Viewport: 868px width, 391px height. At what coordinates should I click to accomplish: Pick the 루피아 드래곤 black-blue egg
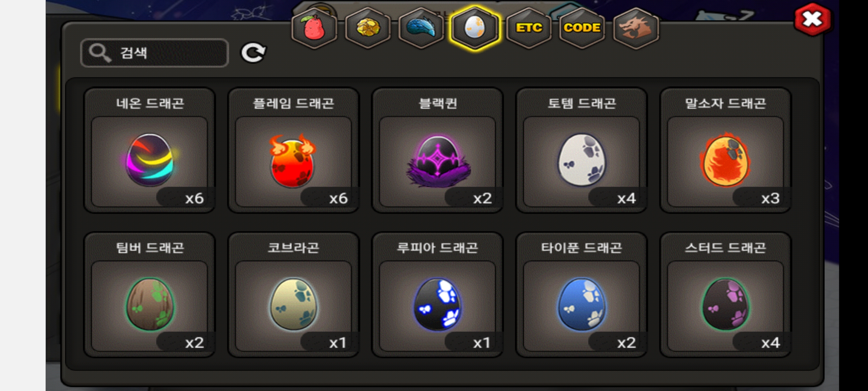point(437,295)
